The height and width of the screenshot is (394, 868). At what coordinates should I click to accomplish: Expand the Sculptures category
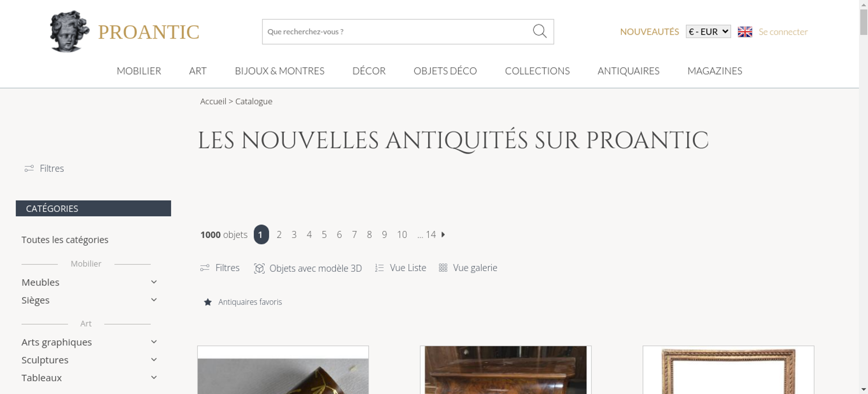(x=154, y=360)
